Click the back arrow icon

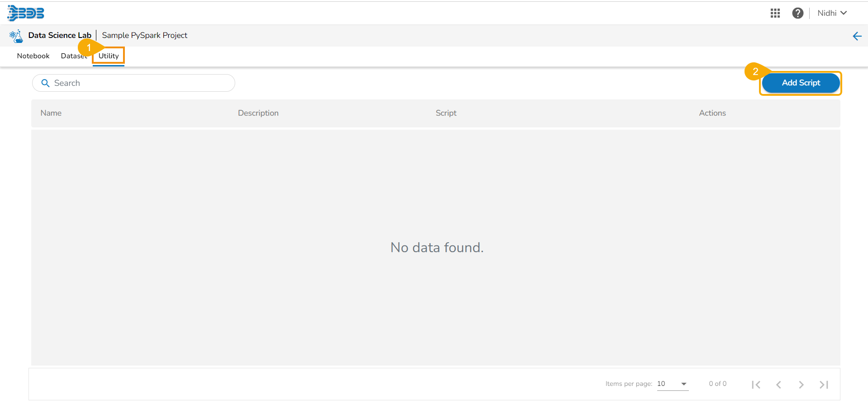click(x=857, y=36)
